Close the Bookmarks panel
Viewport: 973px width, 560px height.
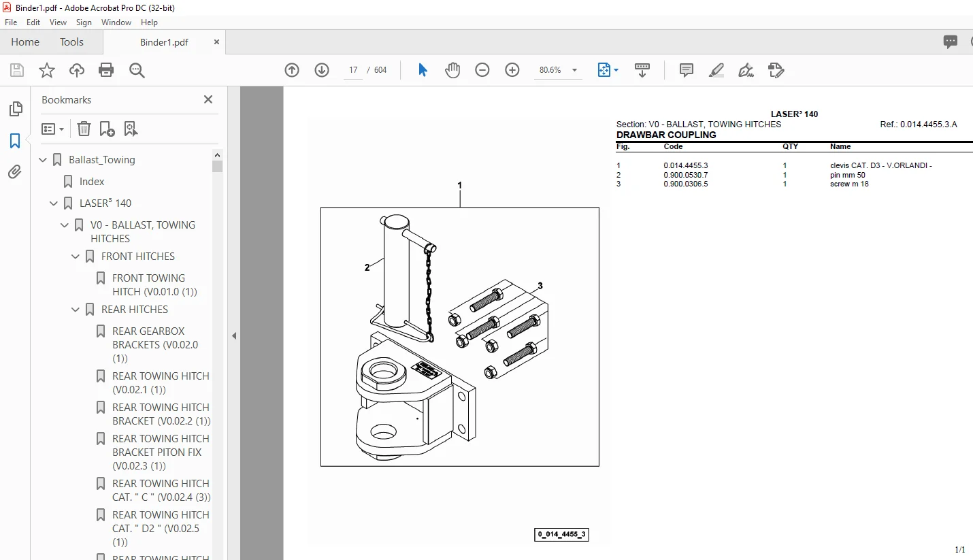click(x=208, y=99)
